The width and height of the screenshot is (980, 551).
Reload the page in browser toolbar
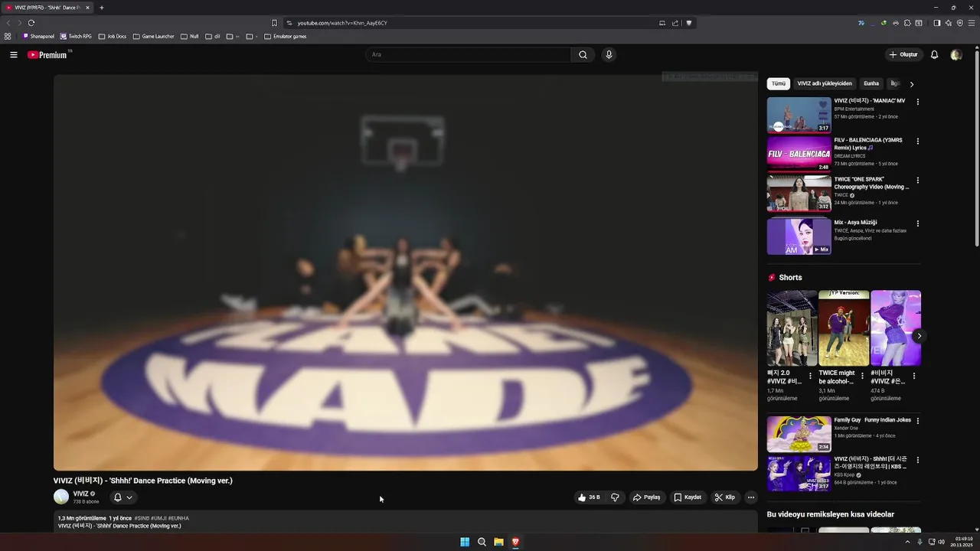31,23
